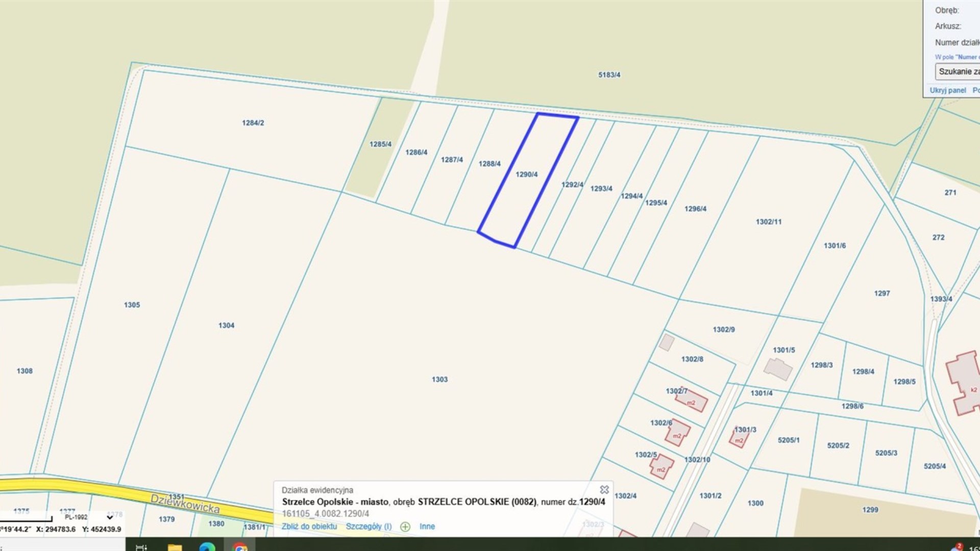The image size is (980, 551).
Task: Click the Chrome icon in the taskbar
Action: pos(240,547)
